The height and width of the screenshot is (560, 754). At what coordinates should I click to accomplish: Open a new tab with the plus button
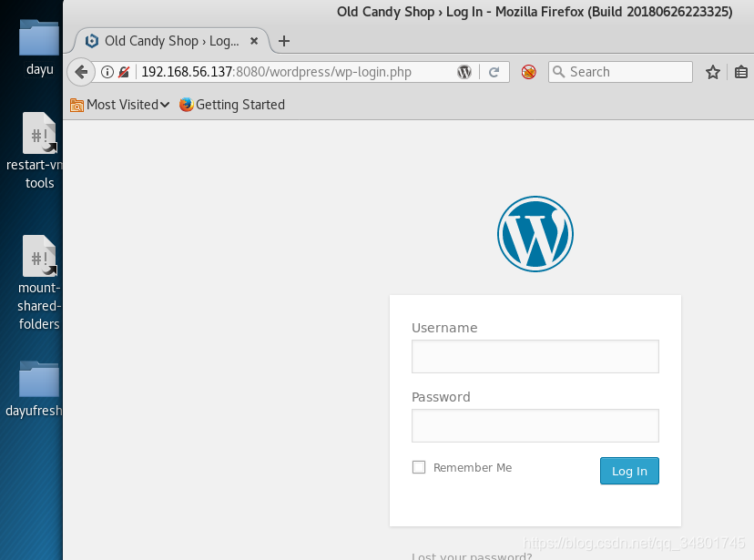[x=284, y=41]
